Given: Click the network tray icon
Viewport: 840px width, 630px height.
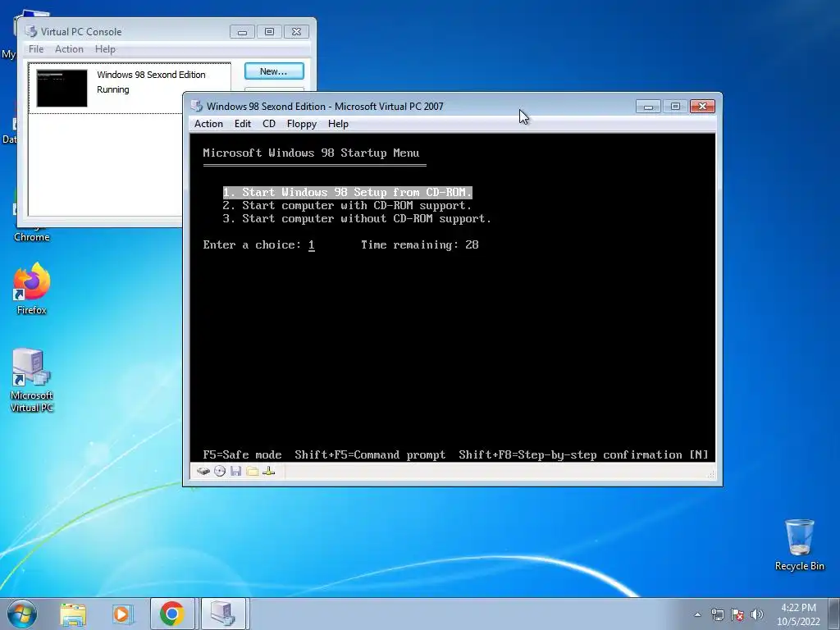Looking at the screenshot, I should tap(717, 614).
